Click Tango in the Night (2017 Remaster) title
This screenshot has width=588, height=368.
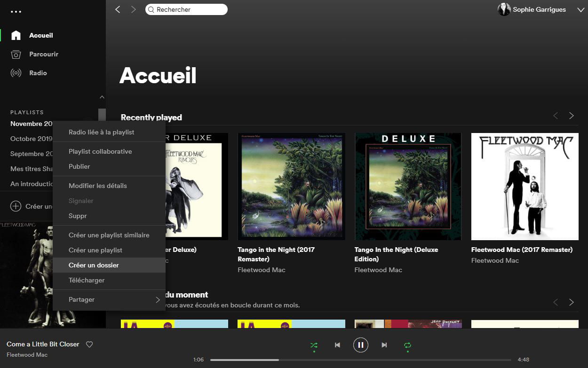click(x=276, y=254)
